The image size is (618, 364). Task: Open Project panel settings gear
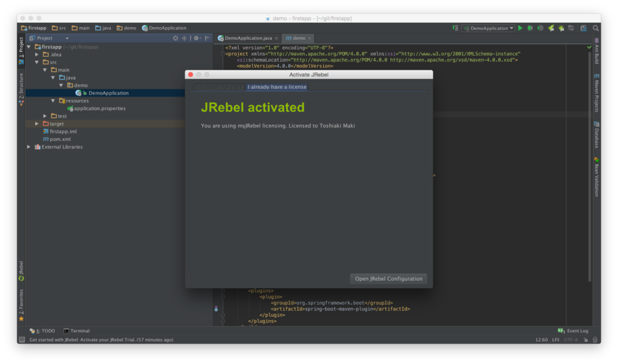[196, 38]
